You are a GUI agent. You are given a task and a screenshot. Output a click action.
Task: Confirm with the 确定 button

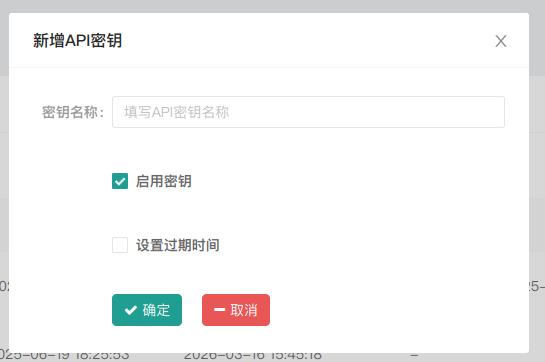pos(147,310)
